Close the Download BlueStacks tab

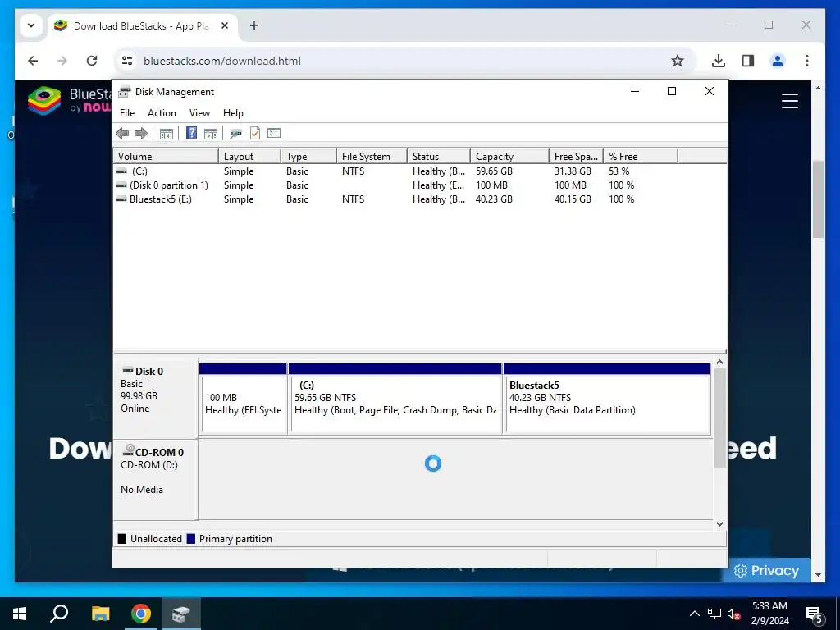click(225, 25)
